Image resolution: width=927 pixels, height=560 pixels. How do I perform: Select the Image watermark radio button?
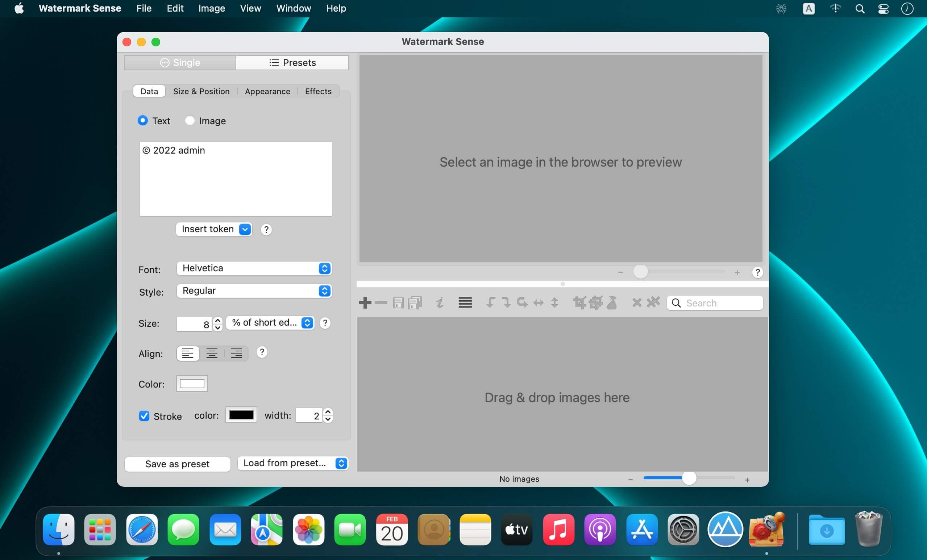[x=190, y=120]
